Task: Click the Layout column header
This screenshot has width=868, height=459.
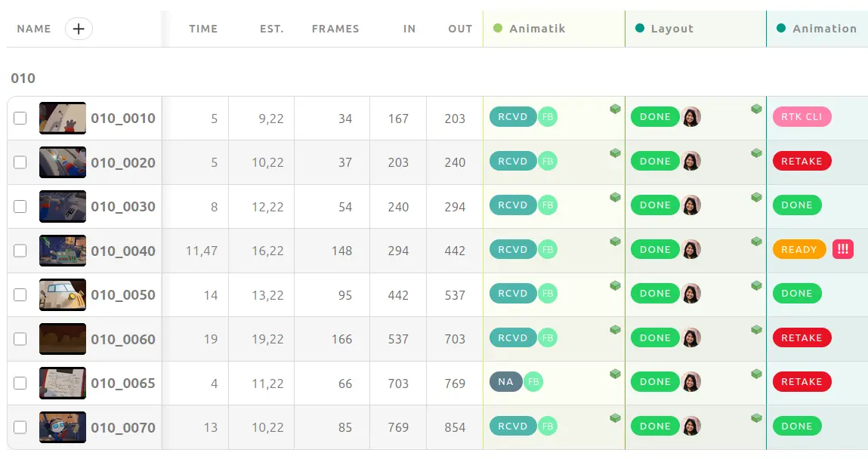Action: tap(672, 29)
